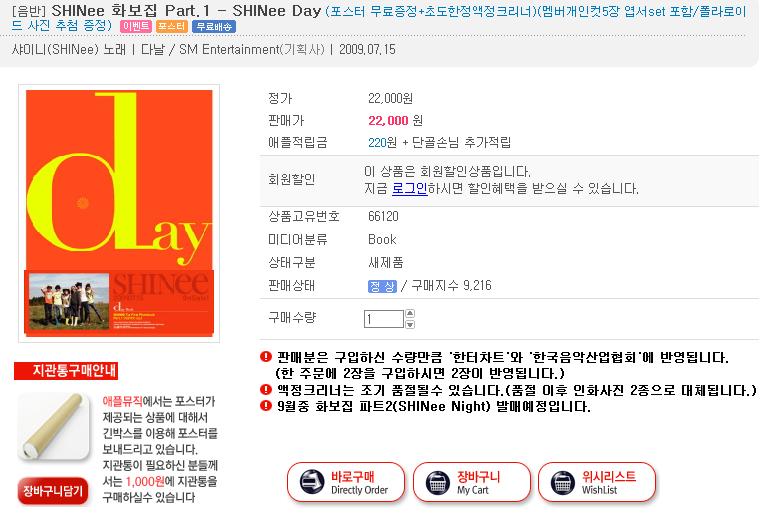The width and height of the screenshot is (764, 515).
Task: Click the blue 정상 sales status badge
Action: pyautogui.click(x=382, y=286)
